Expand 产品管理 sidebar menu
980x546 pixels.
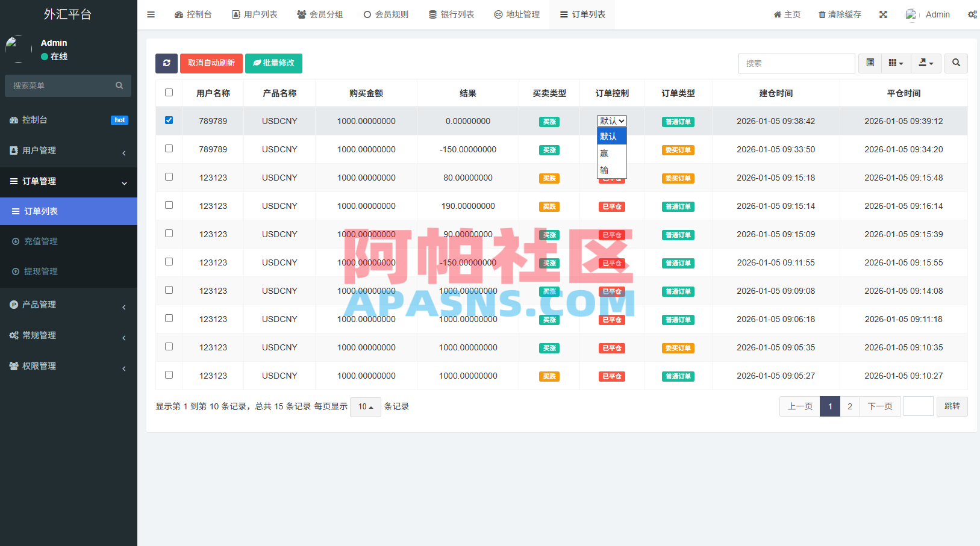point(69,305)
